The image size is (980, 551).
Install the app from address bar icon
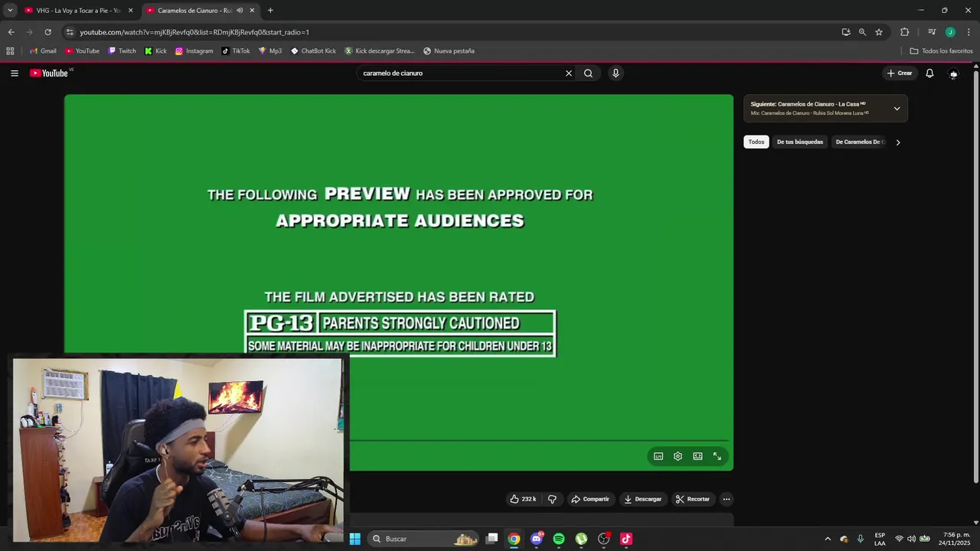tap(846, 32)
